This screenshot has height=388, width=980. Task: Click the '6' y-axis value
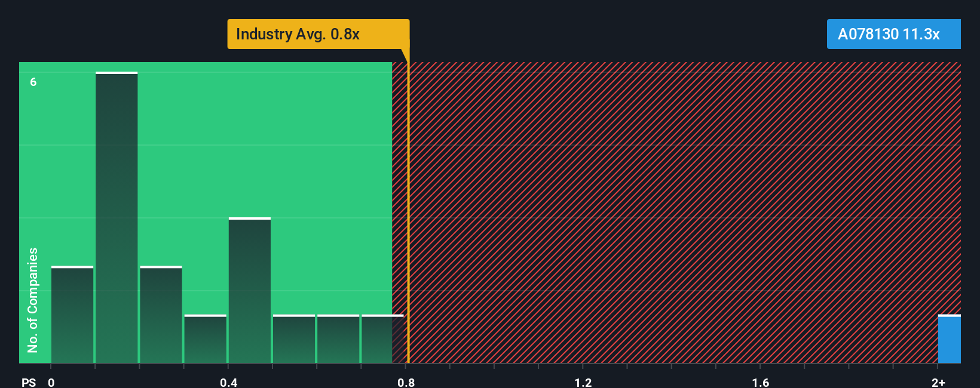(x=33, y=82)
